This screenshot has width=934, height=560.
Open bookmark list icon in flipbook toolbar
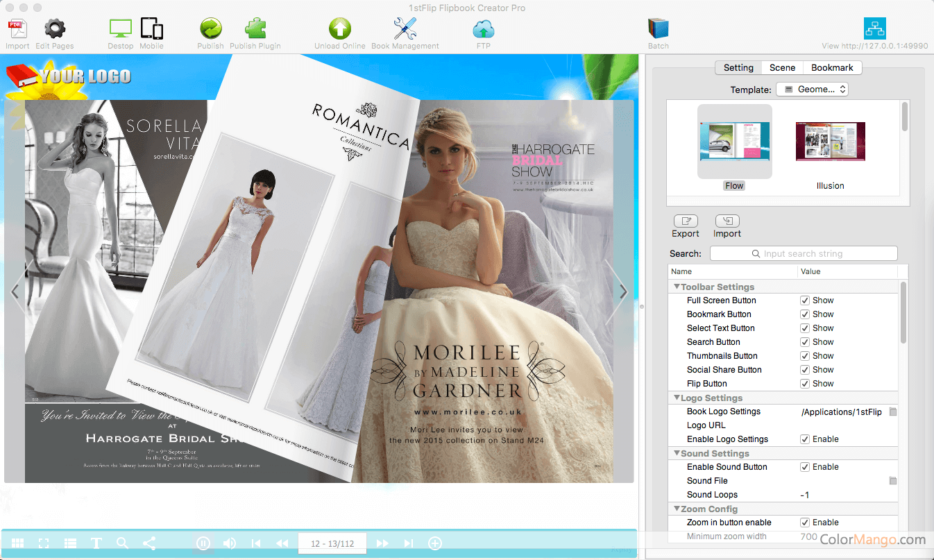[x=70, y=543]
